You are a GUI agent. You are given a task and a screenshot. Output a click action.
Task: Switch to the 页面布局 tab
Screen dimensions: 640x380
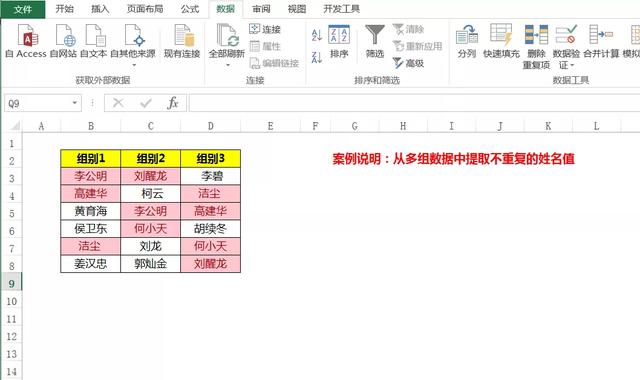coord(144,9)
